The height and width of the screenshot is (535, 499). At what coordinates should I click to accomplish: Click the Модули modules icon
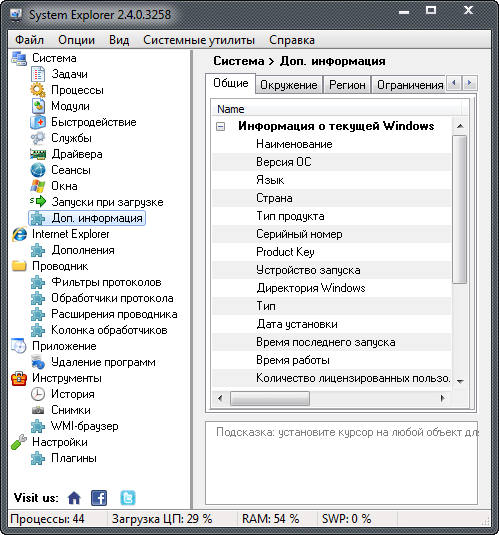pos(38,106)
